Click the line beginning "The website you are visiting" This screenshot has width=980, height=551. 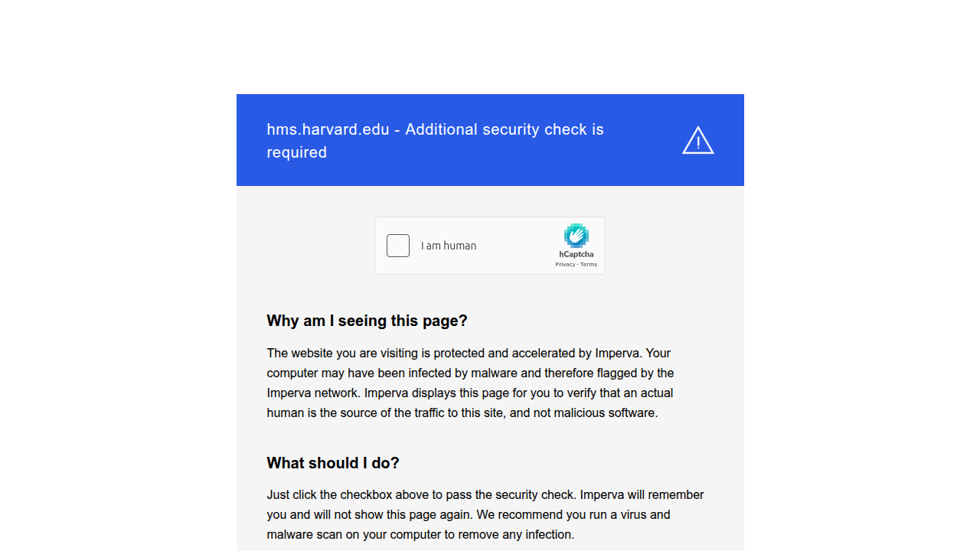469,354
